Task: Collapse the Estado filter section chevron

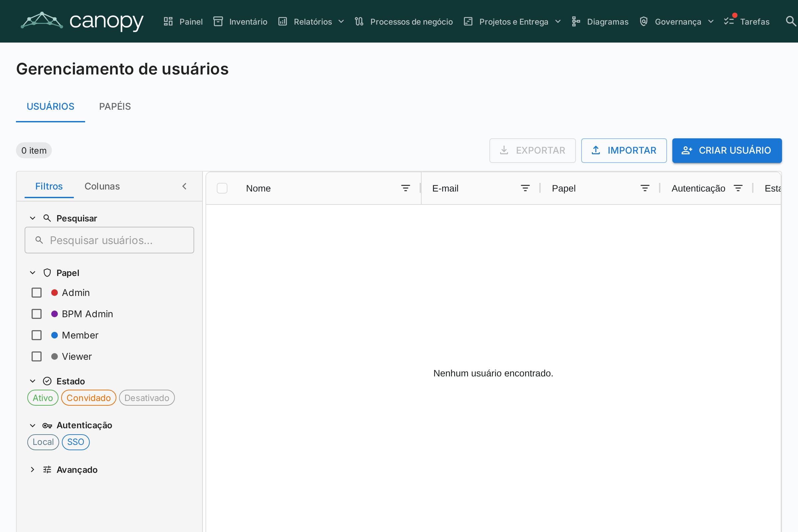Action: [x=33, y=381]
